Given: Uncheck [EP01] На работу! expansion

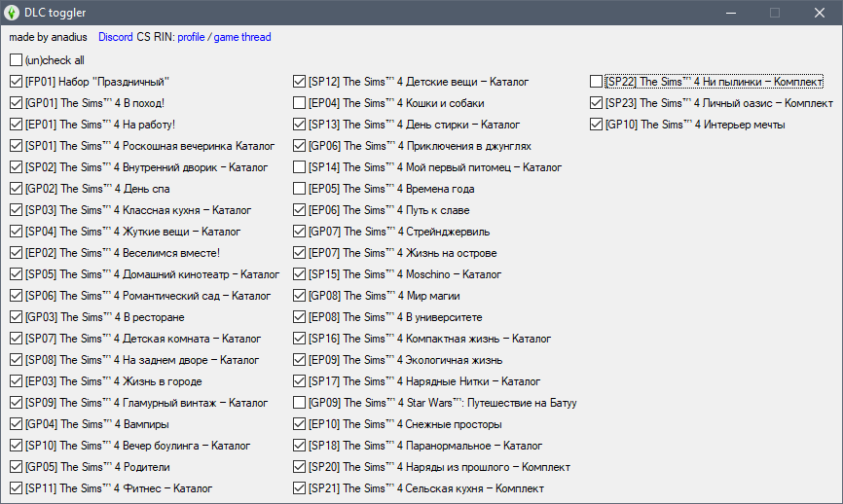Looking at the screenshot, I should [x=17, y=125].
